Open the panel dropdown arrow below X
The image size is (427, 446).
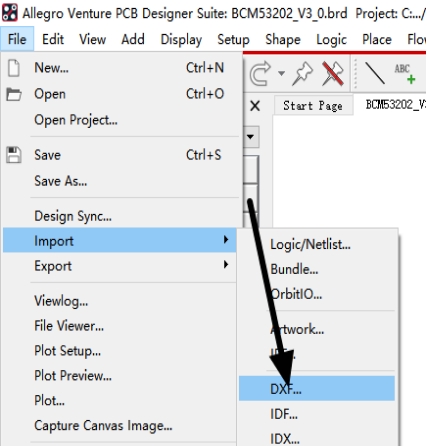click(250, 137)
